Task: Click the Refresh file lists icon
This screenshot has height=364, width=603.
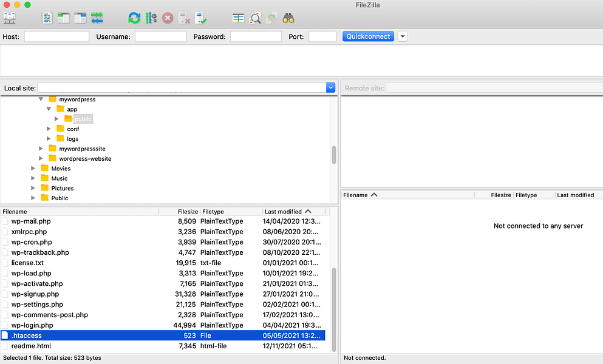Action: (134, 18)
